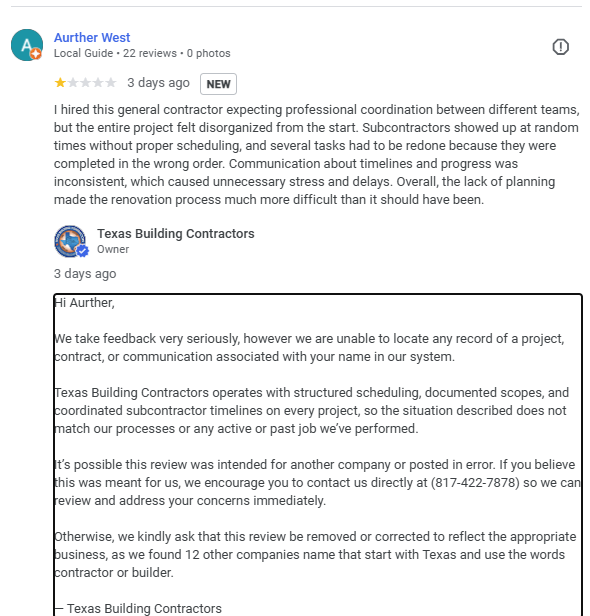This screenshot has height=616, width=590.
Task: Click the owner reply's "3 days ago" timestamp
Action: pyautogui.click(x=85, y=273)
